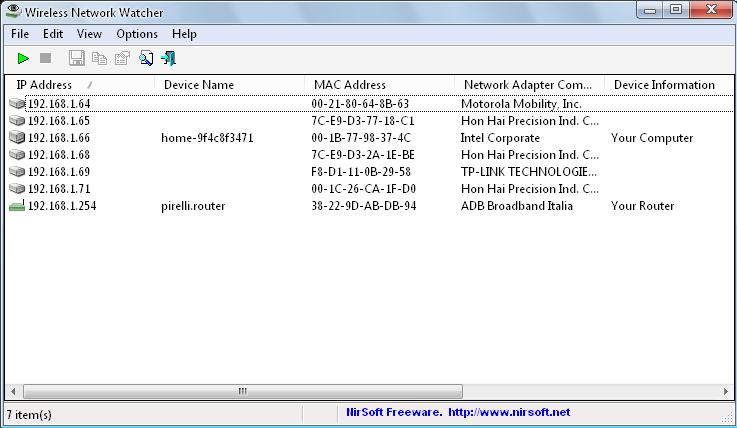The image size is (737, 428).
Task: Click the device icon for 192.168.1.68
Action: 17,155
